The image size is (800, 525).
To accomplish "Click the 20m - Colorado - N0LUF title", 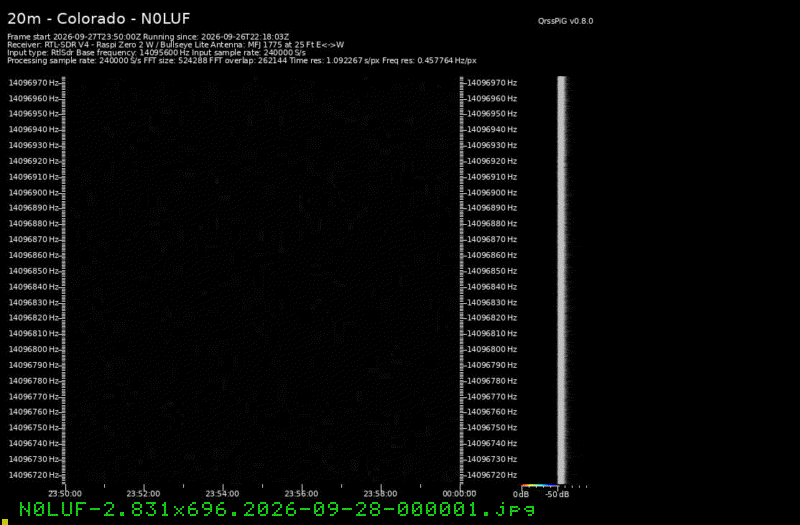I will tap(98, 19).
